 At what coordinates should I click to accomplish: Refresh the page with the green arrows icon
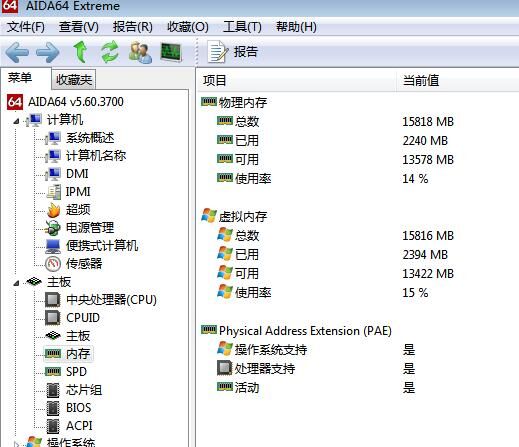point(110,52)
